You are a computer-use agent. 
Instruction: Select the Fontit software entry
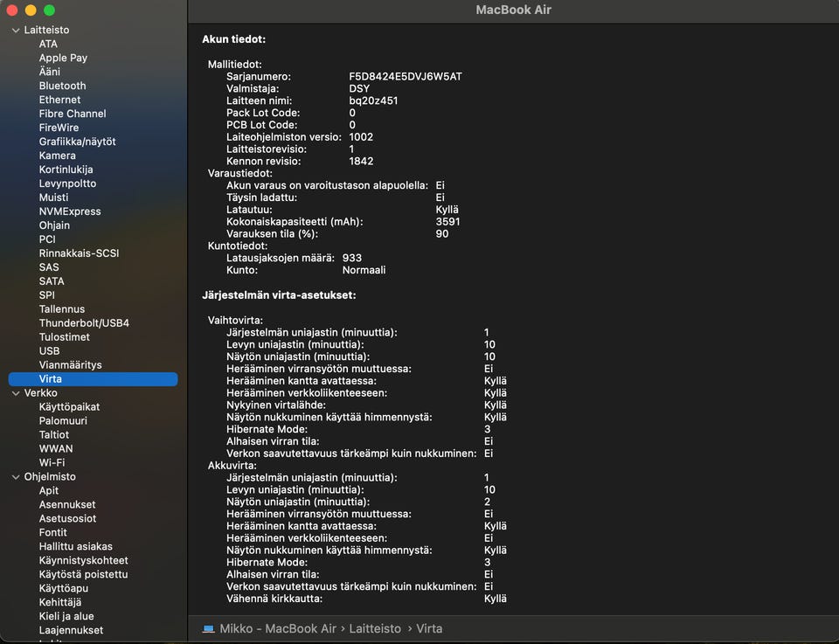(x=52, y=533)
